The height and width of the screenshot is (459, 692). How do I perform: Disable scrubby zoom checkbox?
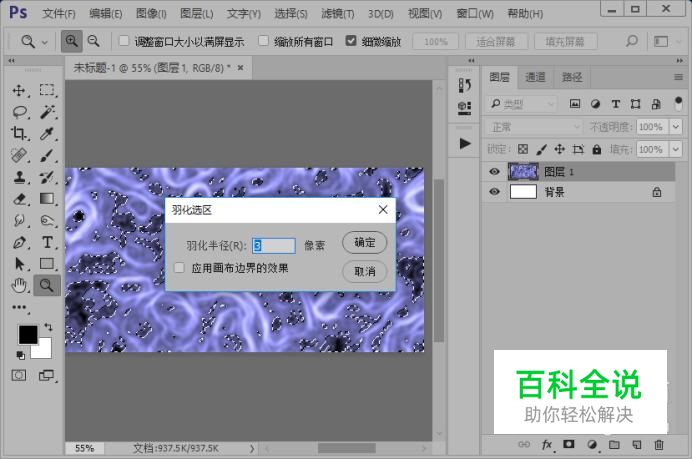pyautogui.click(x=351, y=41)
